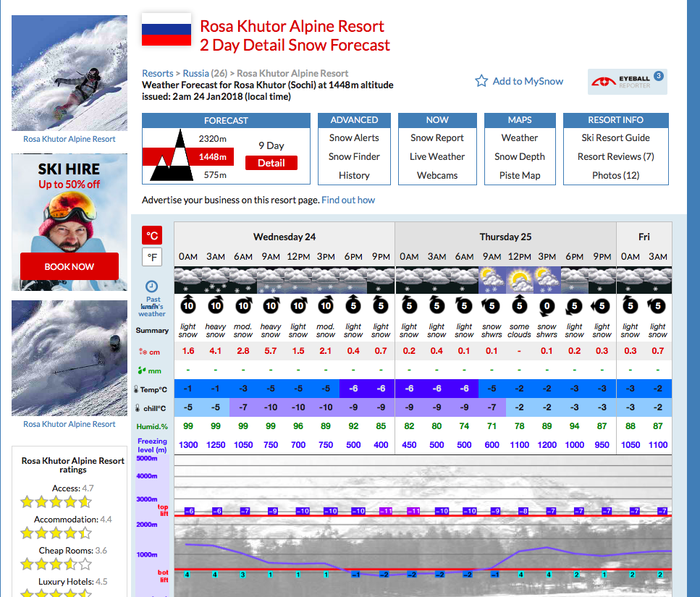Open Webcams
Viewport: 700px width, 597px height.
pyautogui.click(x=437, y=175)
